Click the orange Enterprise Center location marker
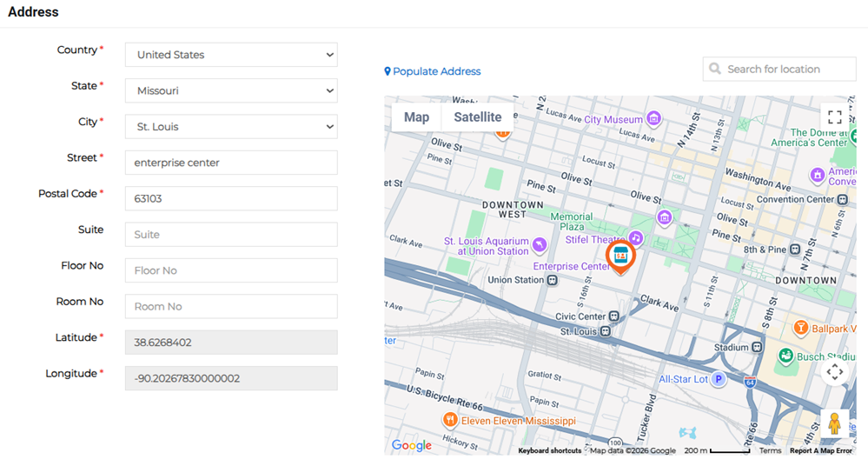Viewport: 868px width, 466px height. [x=620, y=257]
